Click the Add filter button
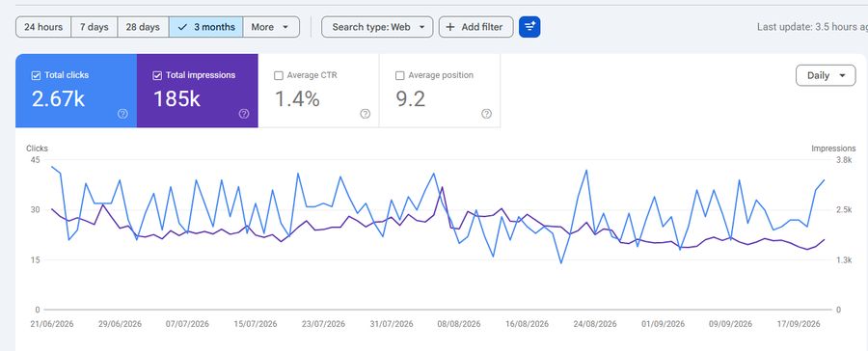Image resolution: width=868 pixels, height=351 pixels. 476,27
